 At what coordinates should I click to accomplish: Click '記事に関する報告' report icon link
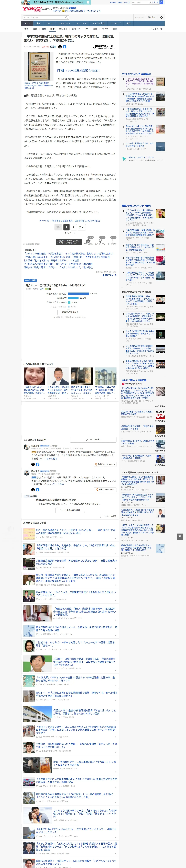coord(32,244)
